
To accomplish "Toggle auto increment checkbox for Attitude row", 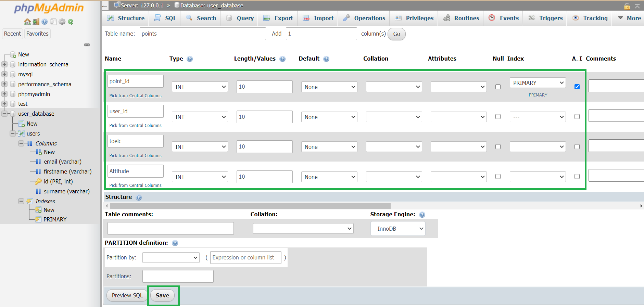I will 577,177.
